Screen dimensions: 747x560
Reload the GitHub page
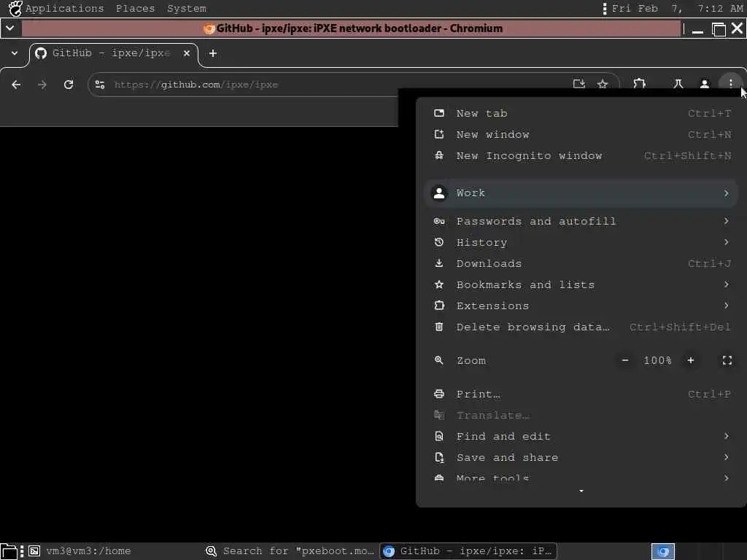coord(69,85)
